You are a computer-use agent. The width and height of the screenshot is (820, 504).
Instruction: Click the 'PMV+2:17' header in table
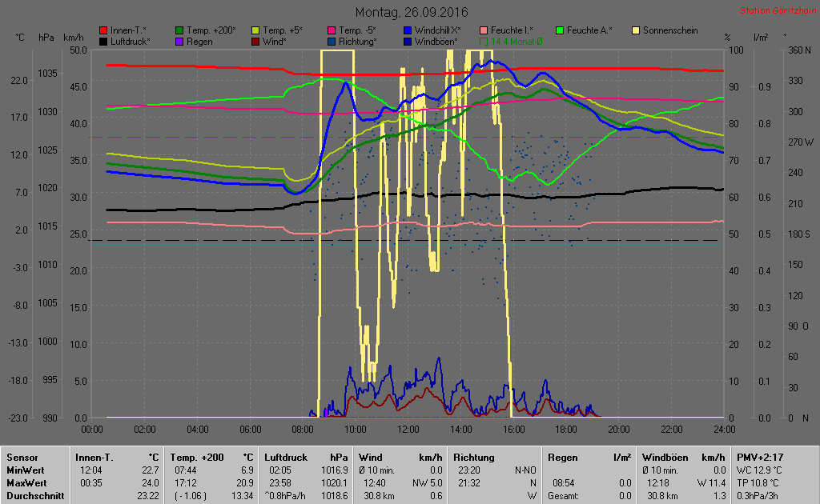pos(760,458)
